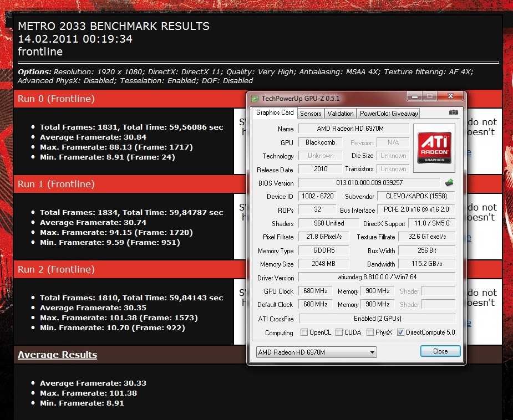Viewport: 513px width, 420px height.
Task: Click the Average Results heading
Action: 57,355
